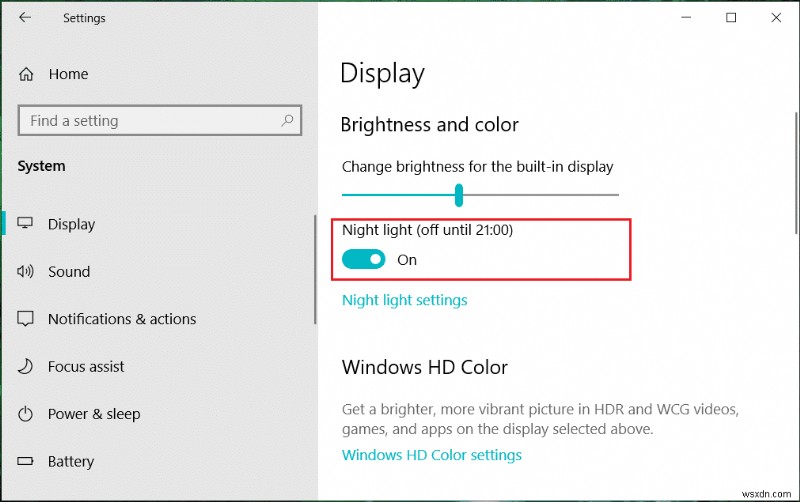
Task: Maximize the Settings window
Action: tap(731, 18)
